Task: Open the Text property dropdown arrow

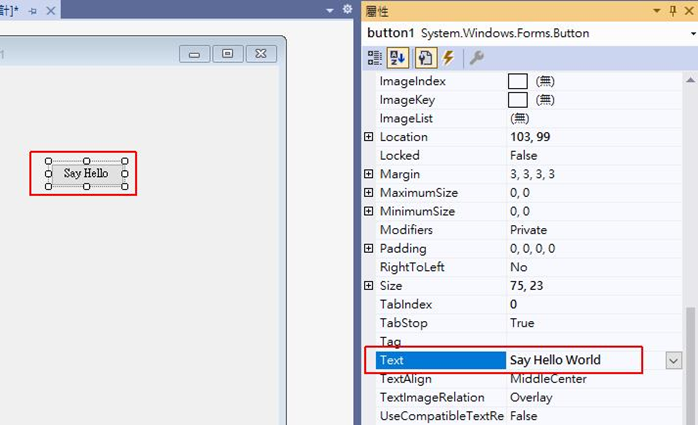Action: pos(674,360)
